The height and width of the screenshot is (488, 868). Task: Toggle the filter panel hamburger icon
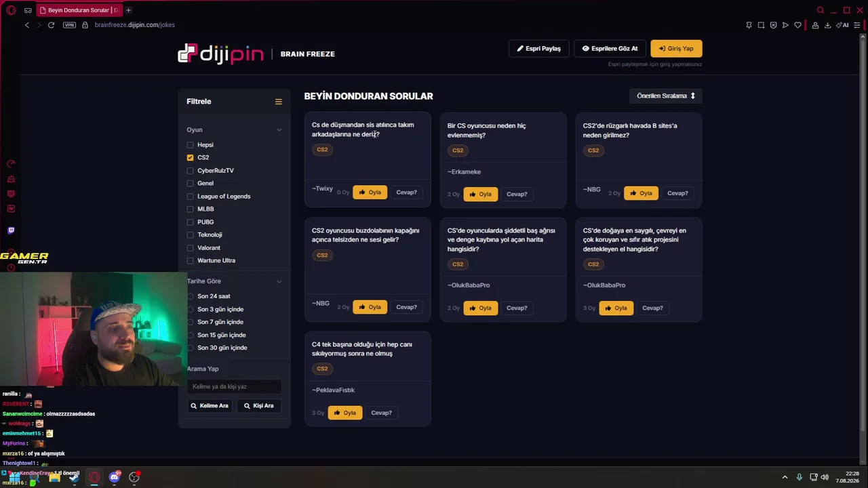click(278, 102)
